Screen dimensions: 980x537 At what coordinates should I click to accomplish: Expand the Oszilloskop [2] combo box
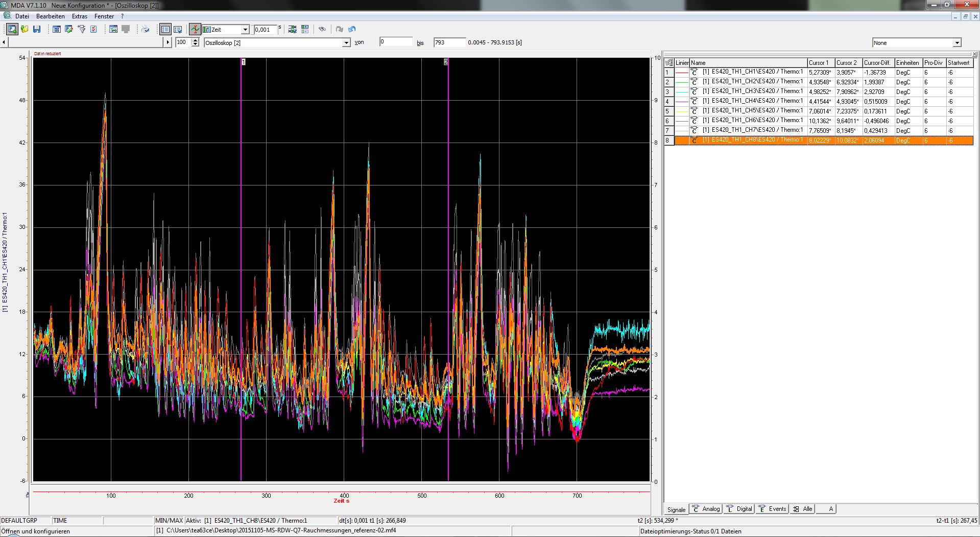coord(346,43)
